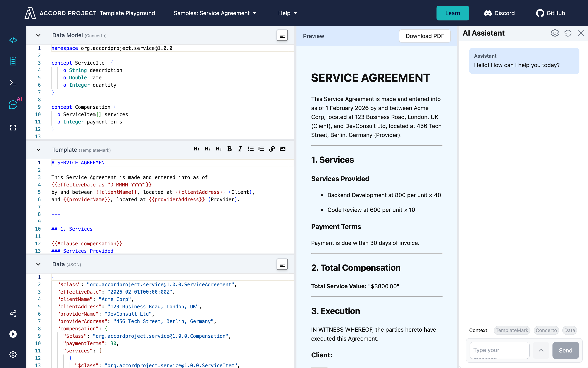
Task: Open the GitHub link
Action: pos(551,13)
